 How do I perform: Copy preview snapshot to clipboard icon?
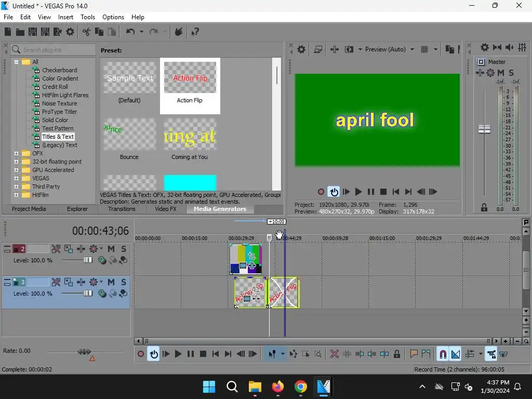coord(449,49)
